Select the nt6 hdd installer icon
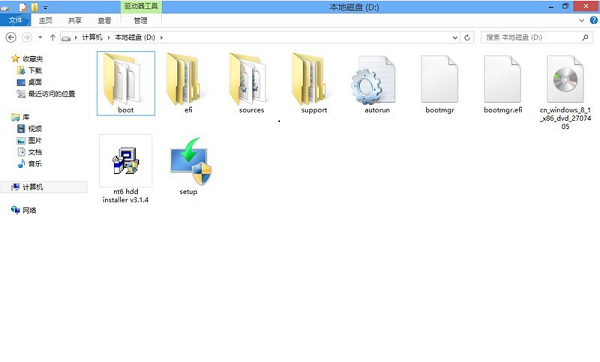600x362 pixels. 126,161
